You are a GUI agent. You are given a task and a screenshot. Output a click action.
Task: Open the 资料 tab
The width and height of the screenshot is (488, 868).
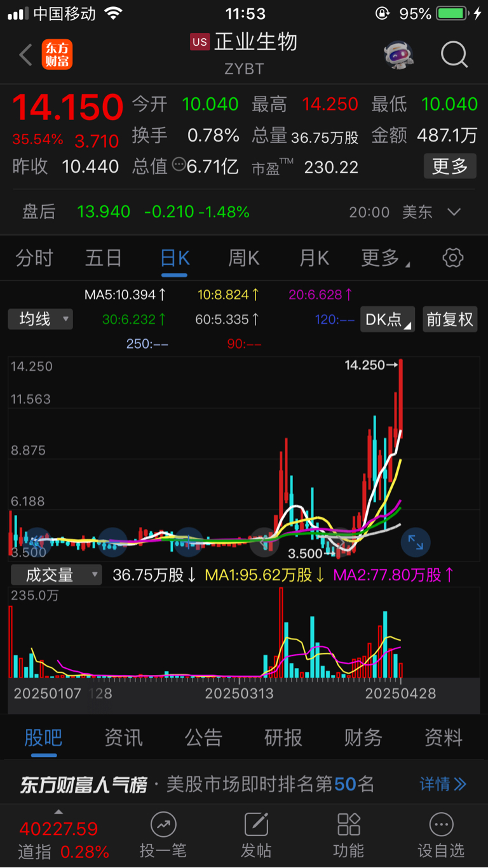pyautogui.click(x=444, y=738)
